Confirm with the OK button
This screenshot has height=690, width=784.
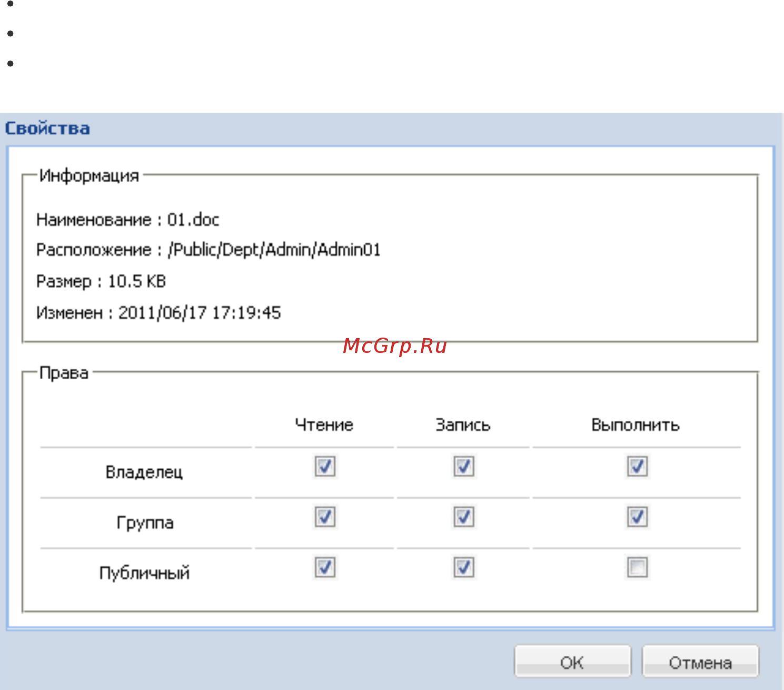pyautogui.click(x=572, y=662)
